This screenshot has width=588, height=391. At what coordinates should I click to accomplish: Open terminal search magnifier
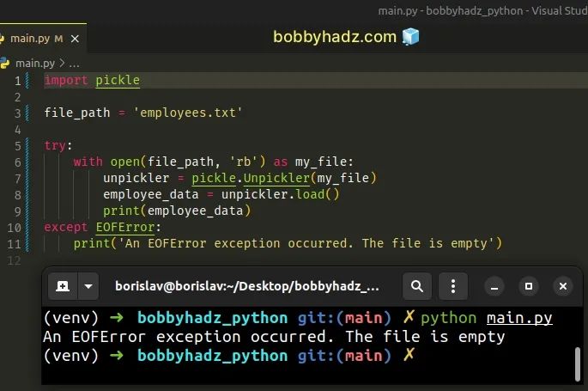pyautogui.click(x=416, y=286)
